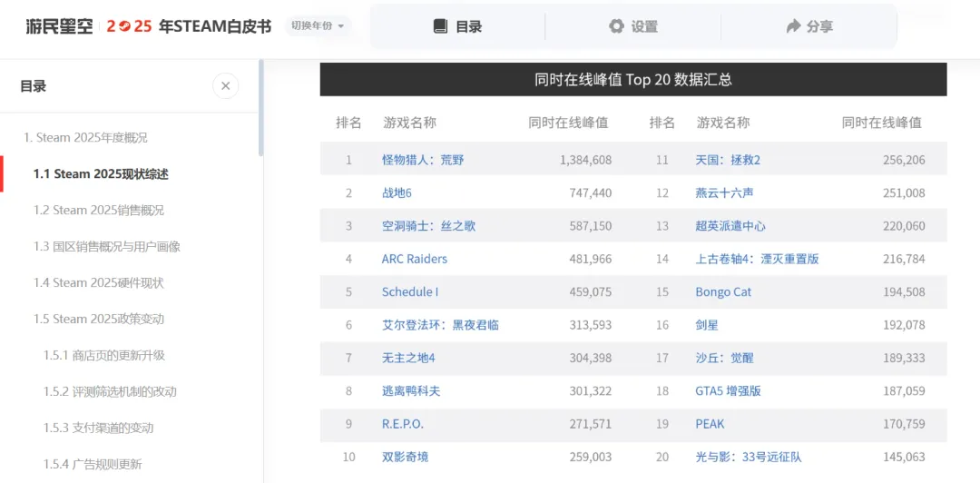Open the 怪物猎人：荒野 game link
This screenshot has height=483, width=980.
coord(423,160)
